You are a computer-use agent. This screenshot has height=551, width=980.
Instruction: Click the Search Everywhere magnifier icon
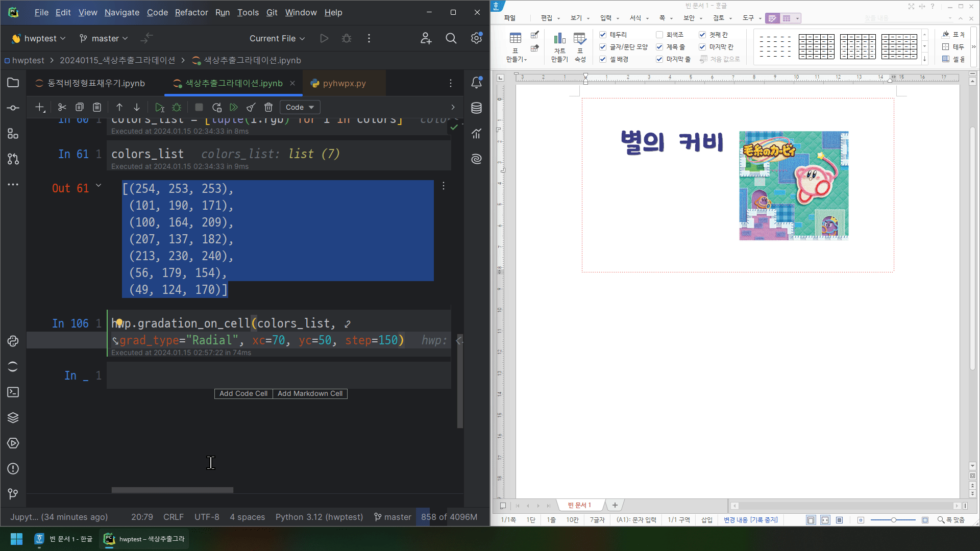pos(451,38)
